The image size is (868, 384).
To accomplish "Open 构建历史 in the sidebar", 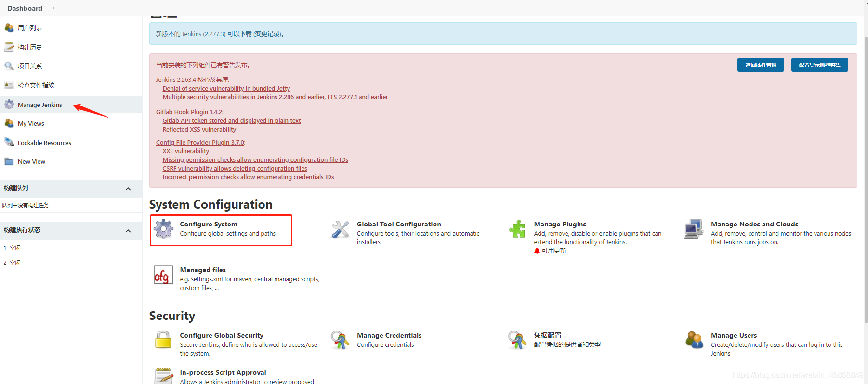I will pos(30,47).
